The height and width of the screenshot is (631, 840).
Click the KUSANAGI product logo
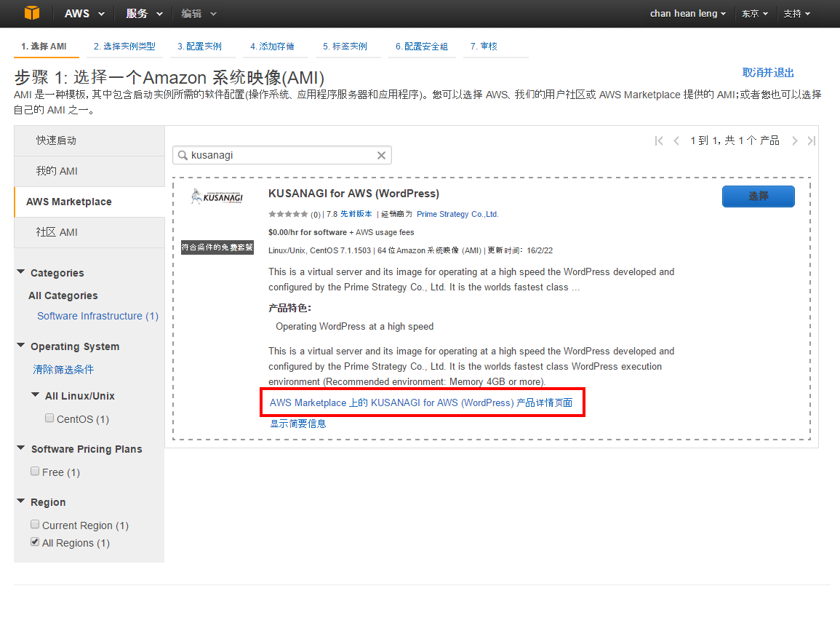[217, 197]
